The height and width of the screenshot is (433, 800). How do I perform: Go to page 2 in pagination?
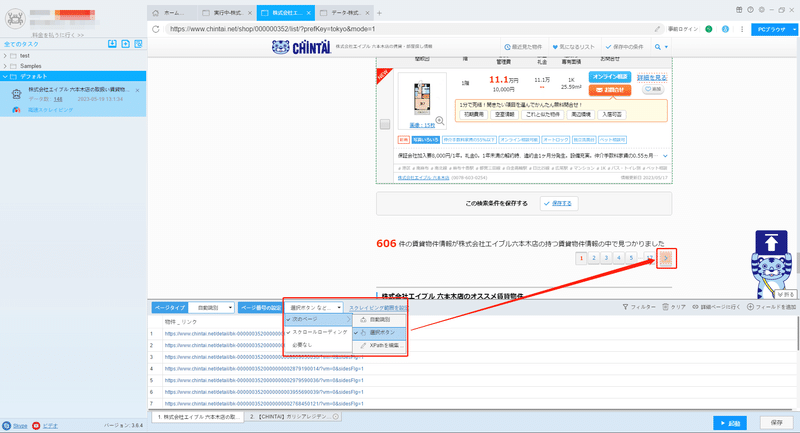point(594,258)
